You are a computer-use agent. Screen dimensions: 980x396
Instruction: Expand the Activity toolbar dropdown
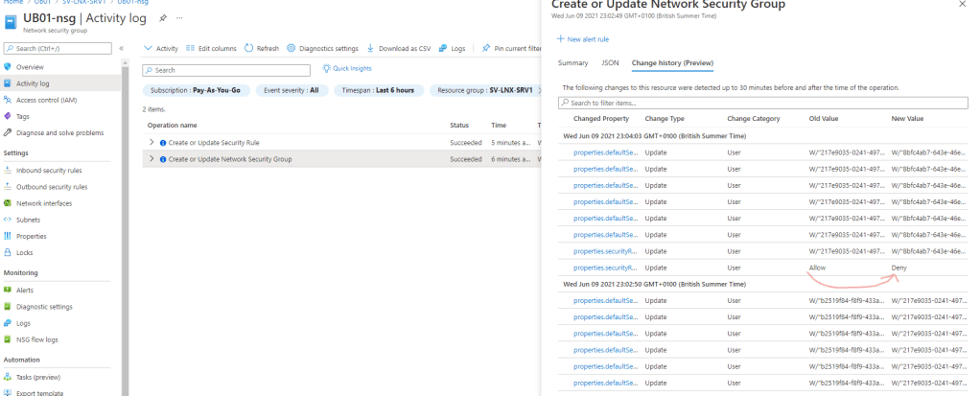[x=161, y=48]
